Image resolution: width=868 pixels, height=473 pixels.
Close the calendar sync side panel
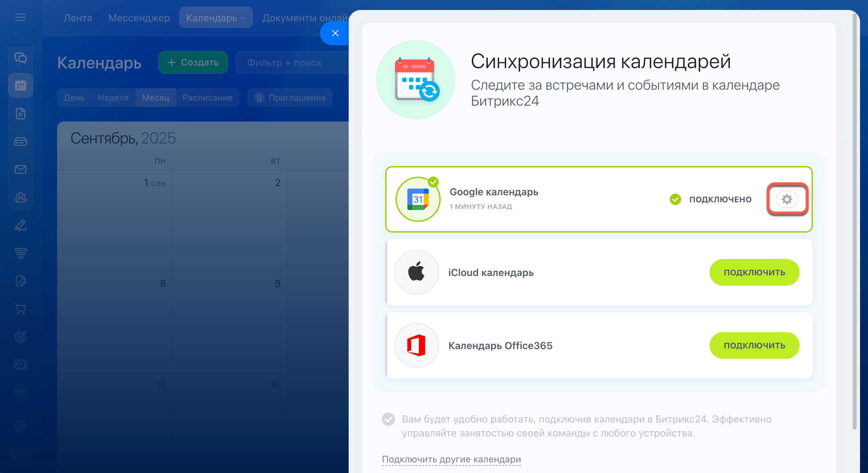pos(335,33)
